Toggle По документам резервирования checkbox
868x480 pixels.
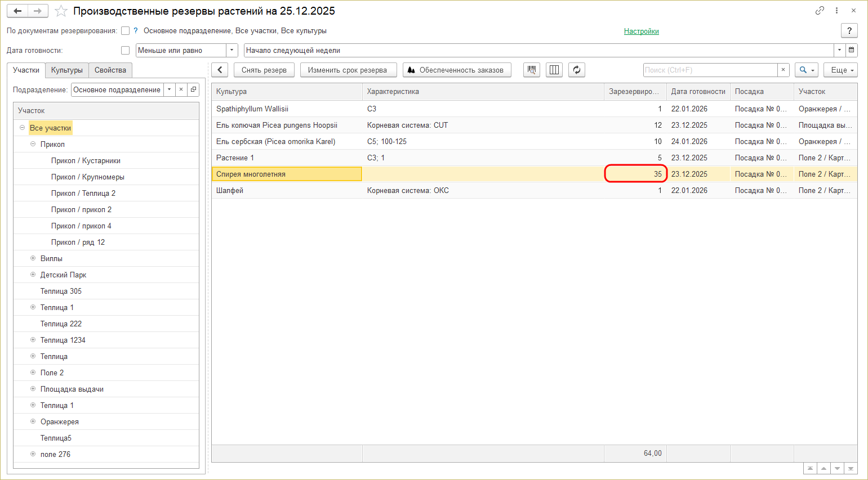coord(126,31)
